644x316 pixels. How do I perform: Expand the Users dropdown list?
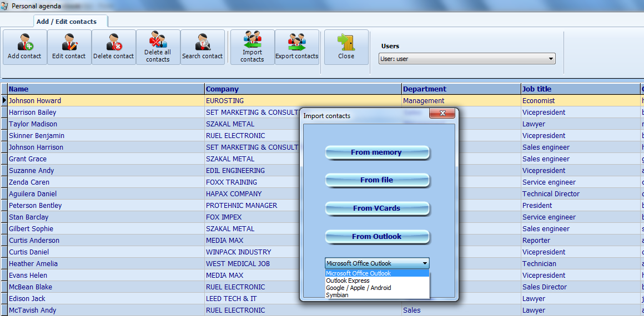point(551,59)
